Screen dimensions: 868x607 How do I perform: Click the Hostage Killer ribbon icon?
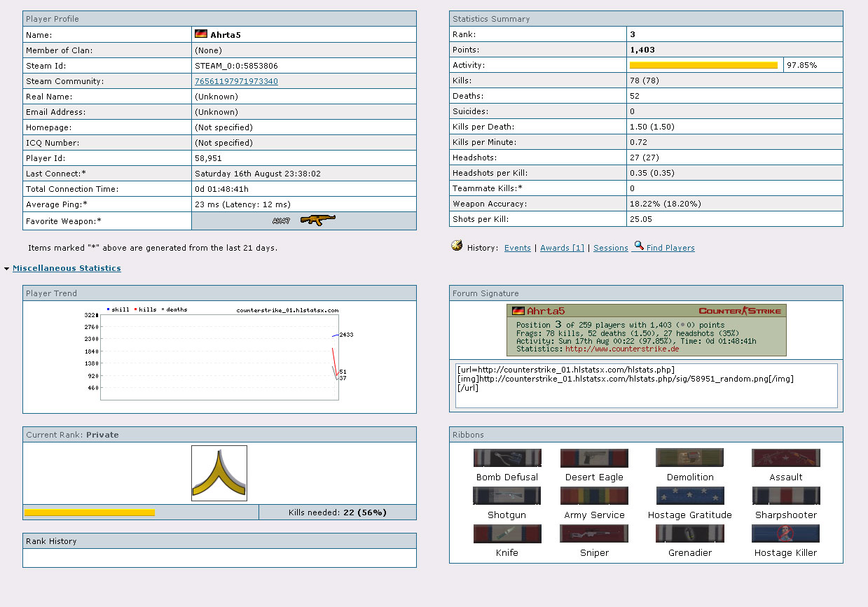[785, 534]
